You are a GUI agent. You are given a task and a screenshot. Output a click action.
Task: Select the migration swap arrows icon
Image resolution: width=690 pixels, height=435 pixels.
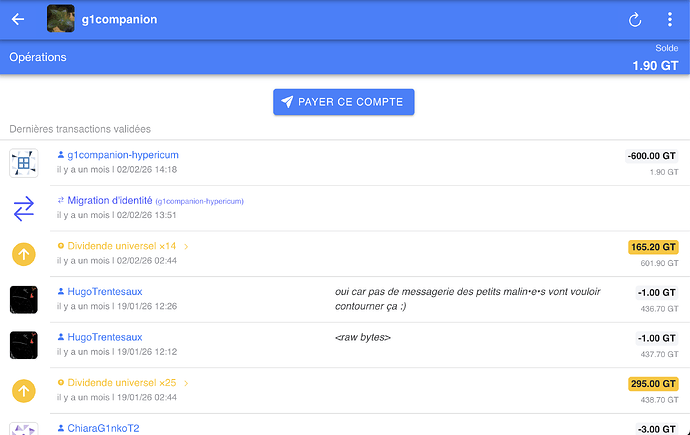24,208
